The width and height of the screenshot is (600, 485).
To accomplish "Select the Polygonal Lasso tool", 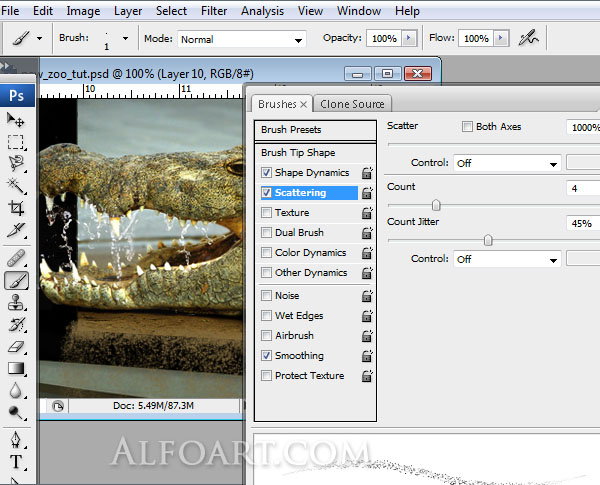I will (x=16, y=164).
